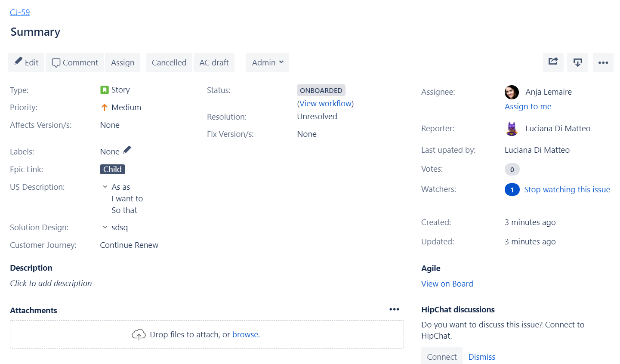
Task: Open the View workflow link
Action: click(326, 104)
